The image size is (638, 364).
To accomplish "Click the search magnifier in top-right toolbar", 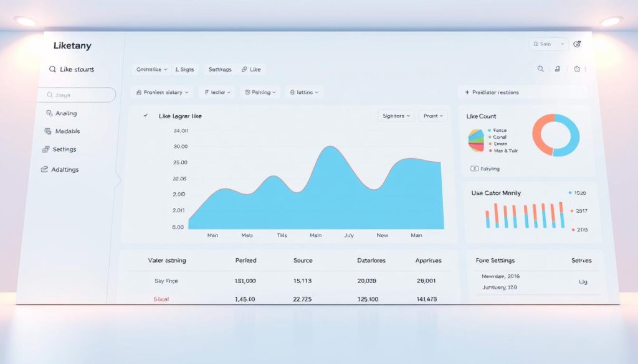I will [540, 68].
